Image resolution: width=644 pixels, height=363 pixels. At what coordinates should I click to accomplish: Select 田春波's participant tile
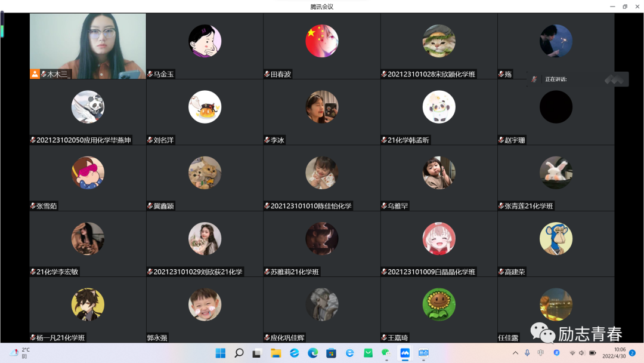(321, 46)
